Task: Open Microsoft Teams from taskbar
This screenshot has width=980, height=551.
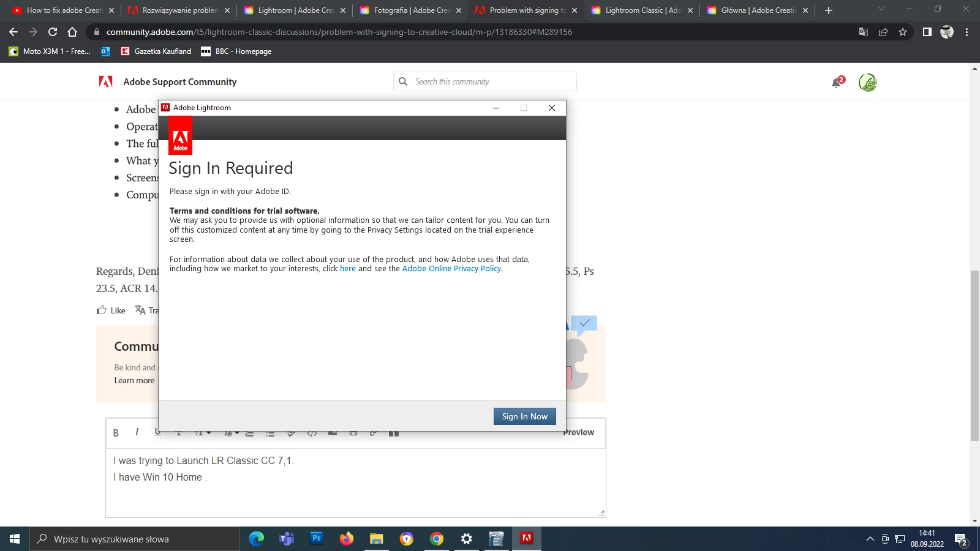Action: tap(287, 539)
